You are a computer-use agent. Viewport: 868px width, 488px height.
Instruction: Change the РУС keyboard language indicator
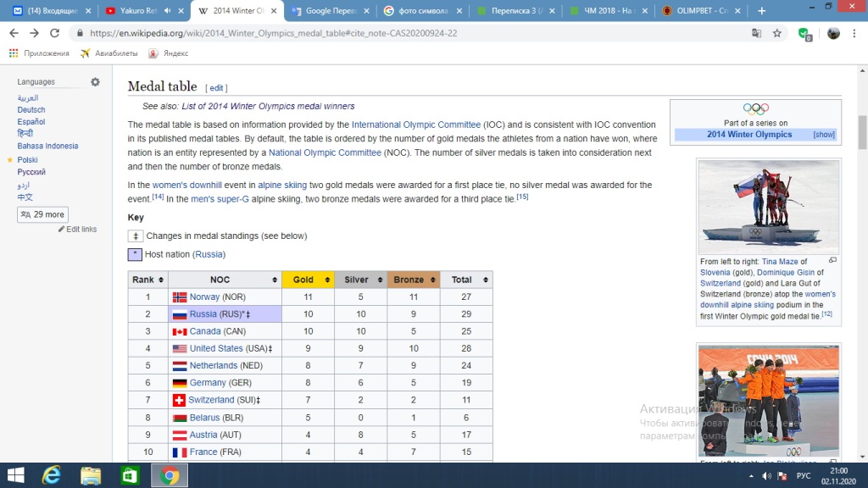click(804, 476)
